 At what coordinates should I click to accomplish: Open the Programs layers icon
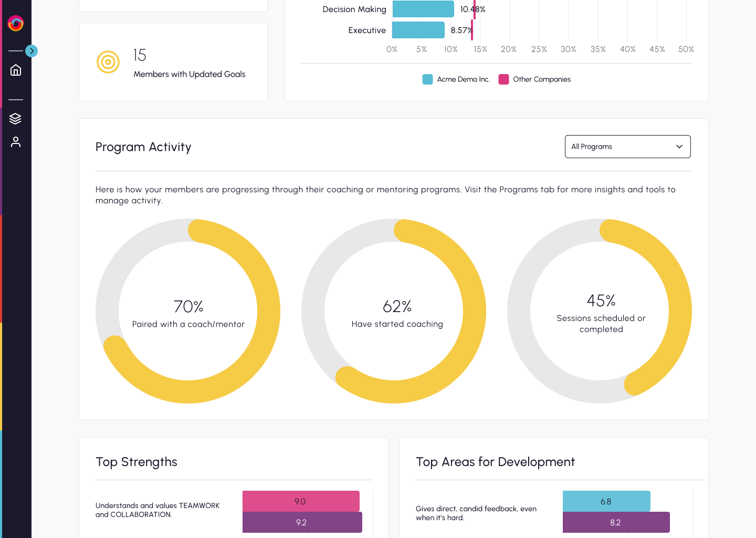[x=16, y=119]
